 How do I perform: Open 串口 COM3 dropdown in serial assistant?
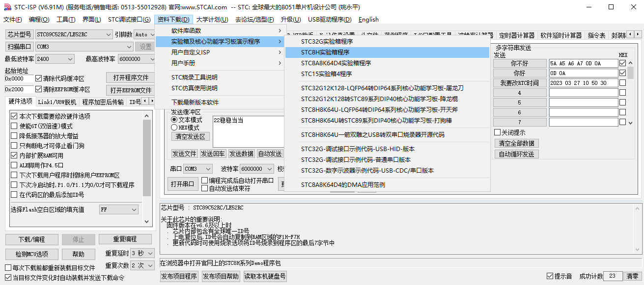[197, 169]
